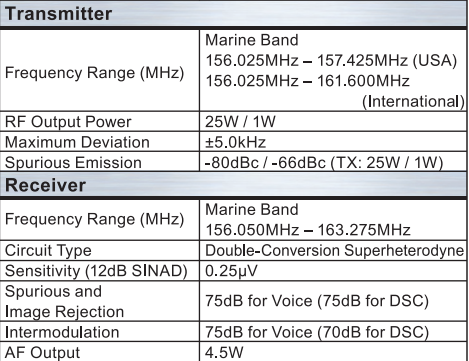The image size is (469, 361).
Task: Click the ±5.0kHz value cell
Action: (x=333, y=142)
